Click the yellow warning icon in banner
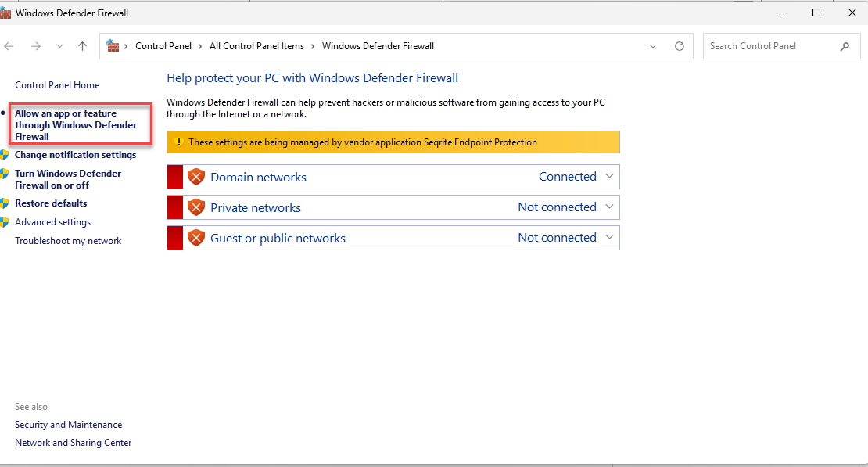This screenshot has width=868, height=467. click(178, 142)
